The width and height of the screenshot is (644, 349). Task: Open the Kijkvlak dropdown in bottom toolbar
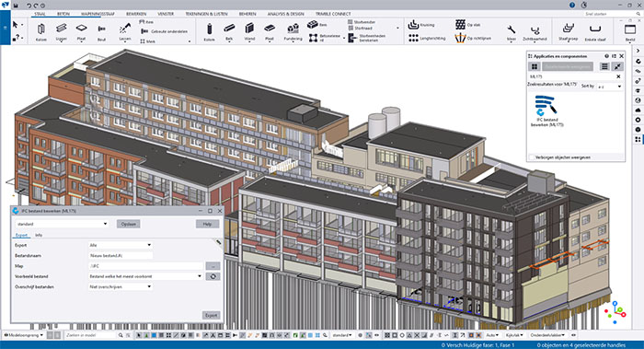(514, 335)
